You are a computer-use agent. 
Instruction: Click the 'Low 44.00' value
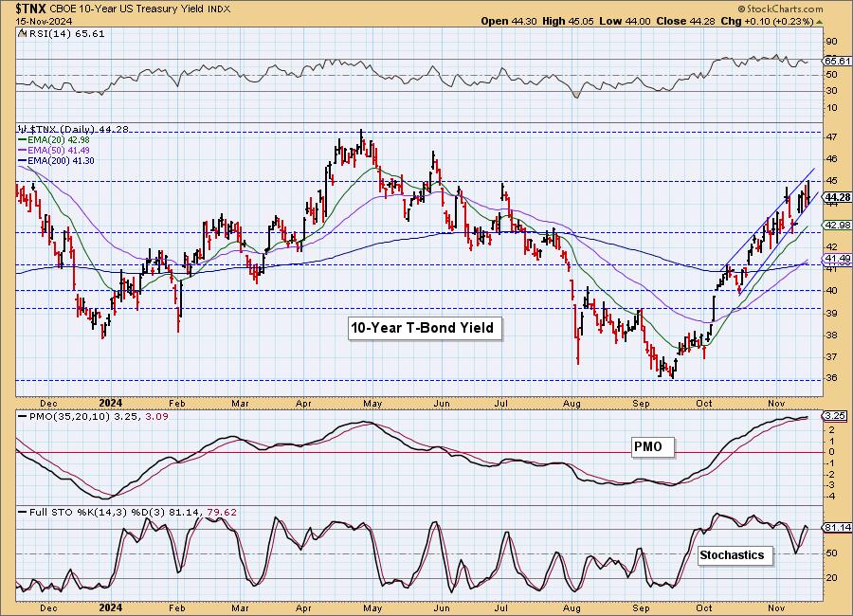click(x=626, y=21)
